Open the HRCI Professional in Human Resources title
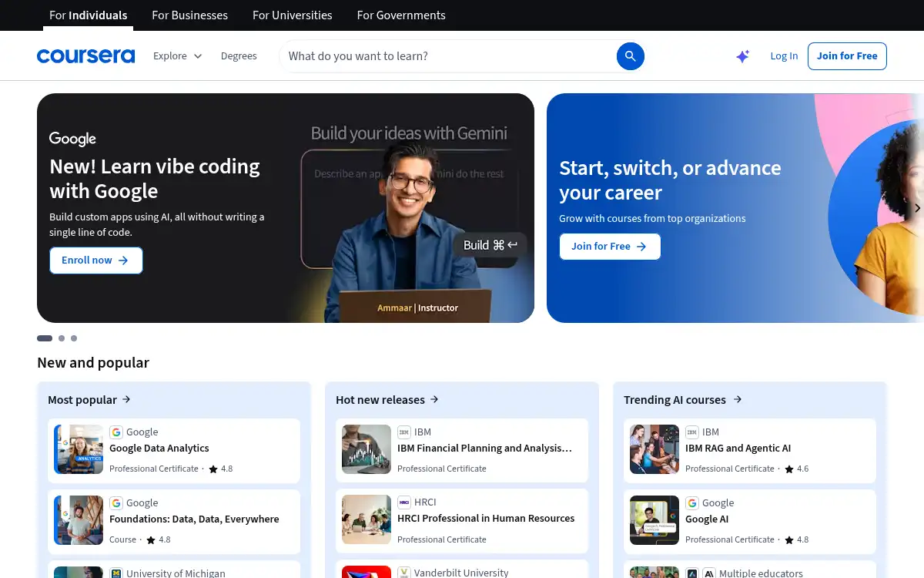 tap(486, 519)
